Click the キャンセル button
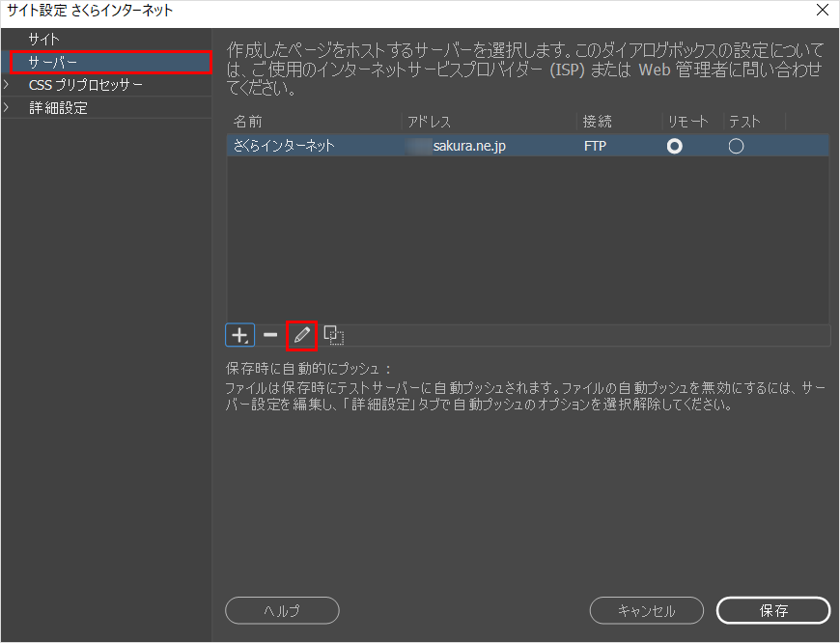This screenshot has width=840, height=643. [646, 610]
